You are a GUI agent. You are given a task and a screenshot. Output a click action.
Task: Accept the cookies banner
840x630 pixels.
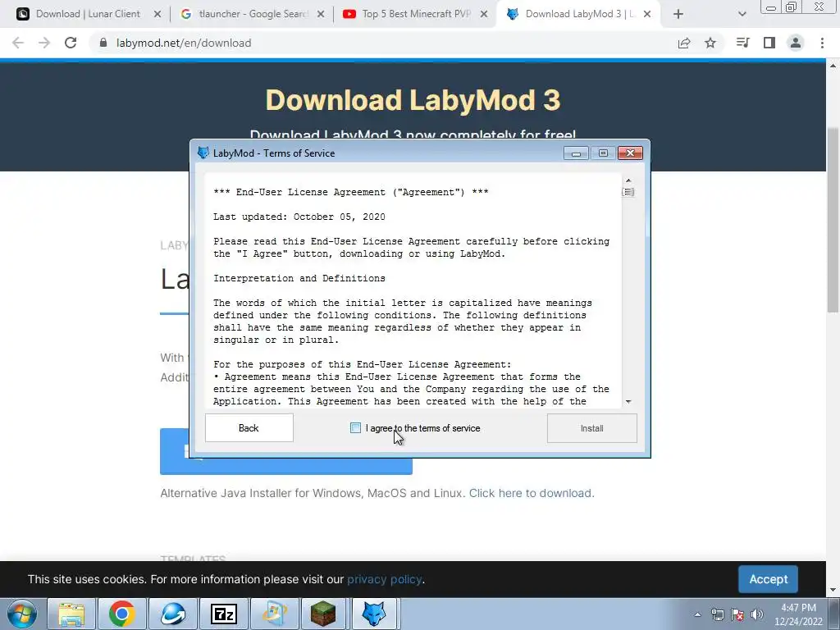tap(768, 579)
